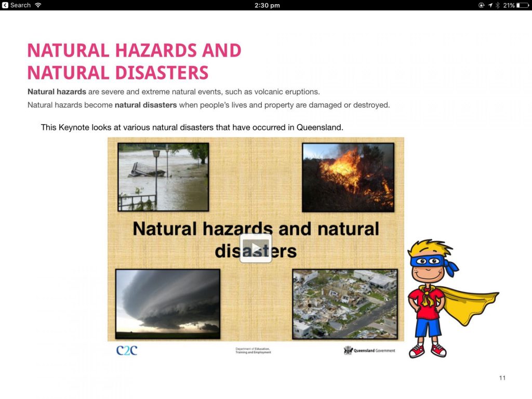Tap the Queensland Government logo

[369, 351]
